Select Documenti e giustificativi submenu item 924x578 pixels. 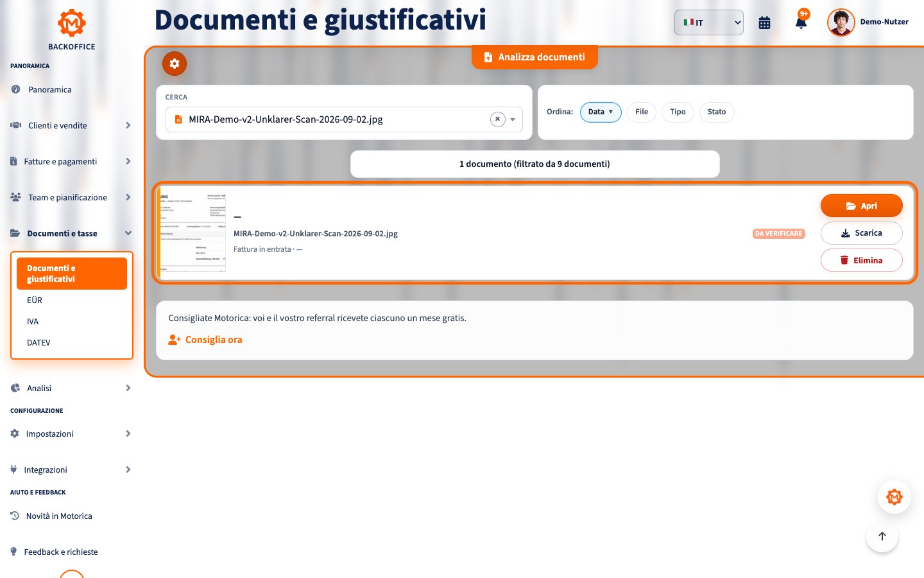(72, 274)
